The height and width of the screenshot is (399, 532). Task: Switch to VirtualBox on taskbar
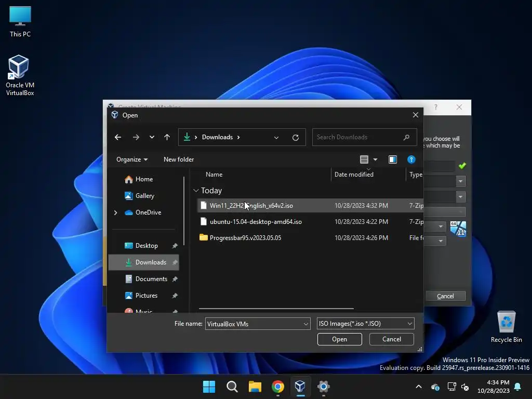[x=300, y=387]
